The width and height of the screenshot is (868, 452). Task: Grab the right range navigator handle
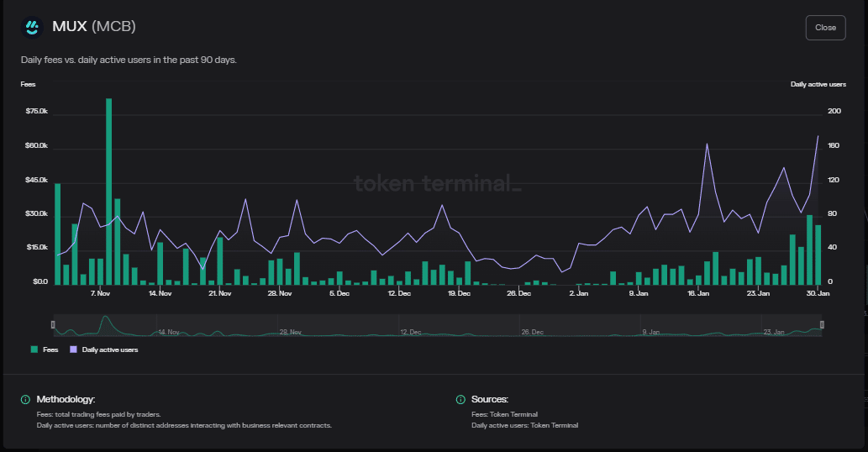coord(822,325)
